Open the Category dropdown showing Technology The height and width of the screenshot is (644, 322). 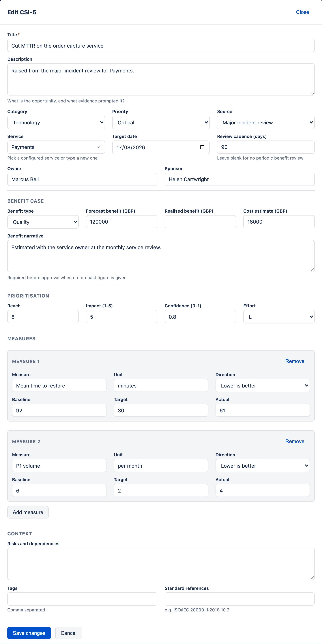tap(56, 123)
